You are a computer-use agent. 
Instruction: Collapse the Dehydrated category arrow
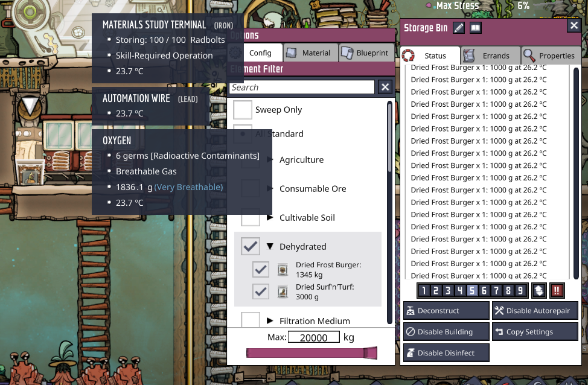pos(270,246)
